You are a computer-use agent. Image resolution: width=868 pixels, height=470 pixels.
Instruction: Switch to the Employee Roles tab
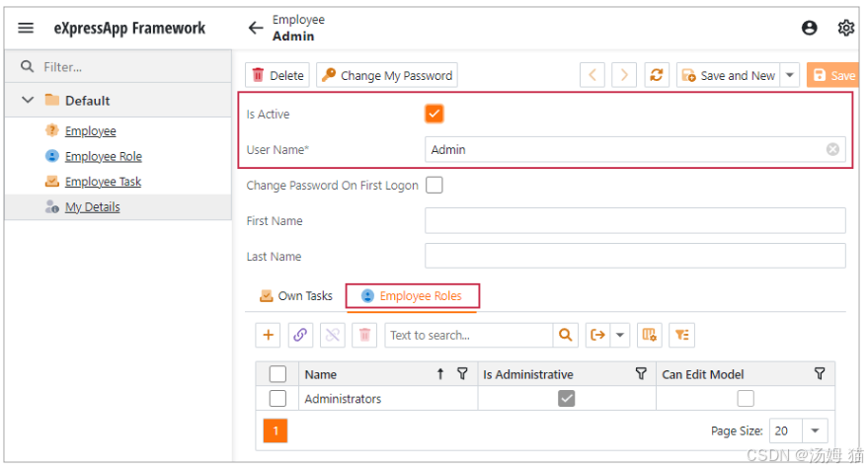coord(412,296)
